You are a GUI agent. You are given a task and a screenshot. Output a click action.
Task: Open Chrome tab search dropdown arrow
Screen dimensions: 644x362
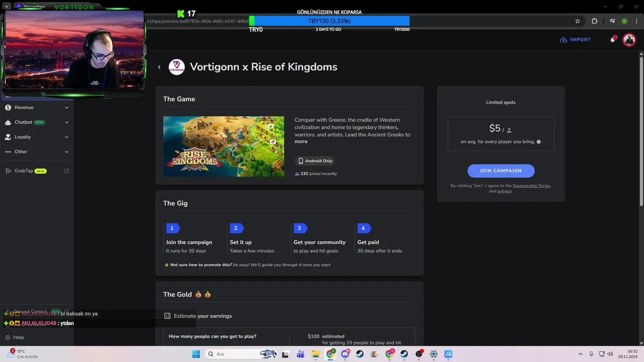[x=7, y=7]
